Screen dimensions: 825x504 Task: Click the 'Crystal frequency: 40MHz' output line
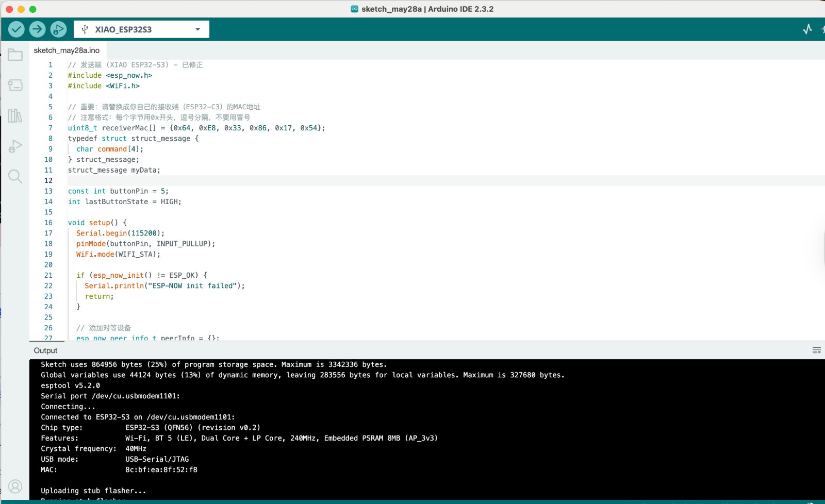coord(93,448)
